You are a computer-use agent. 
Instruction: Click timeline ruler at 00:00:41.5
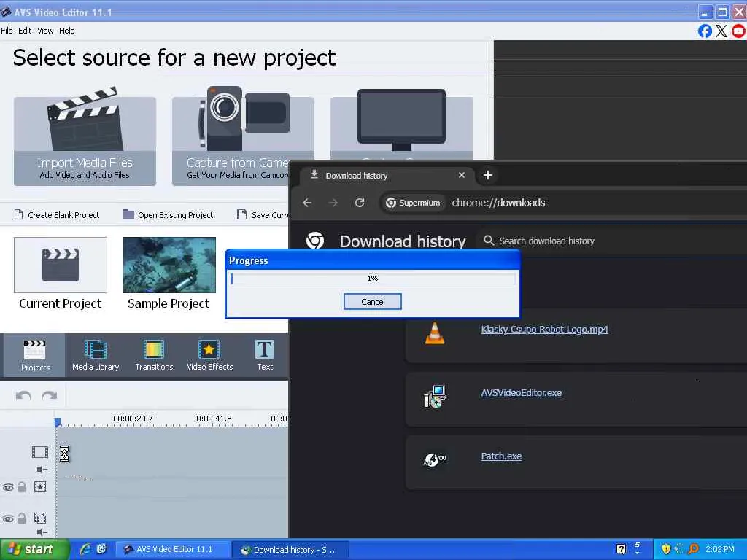(212, 419)
